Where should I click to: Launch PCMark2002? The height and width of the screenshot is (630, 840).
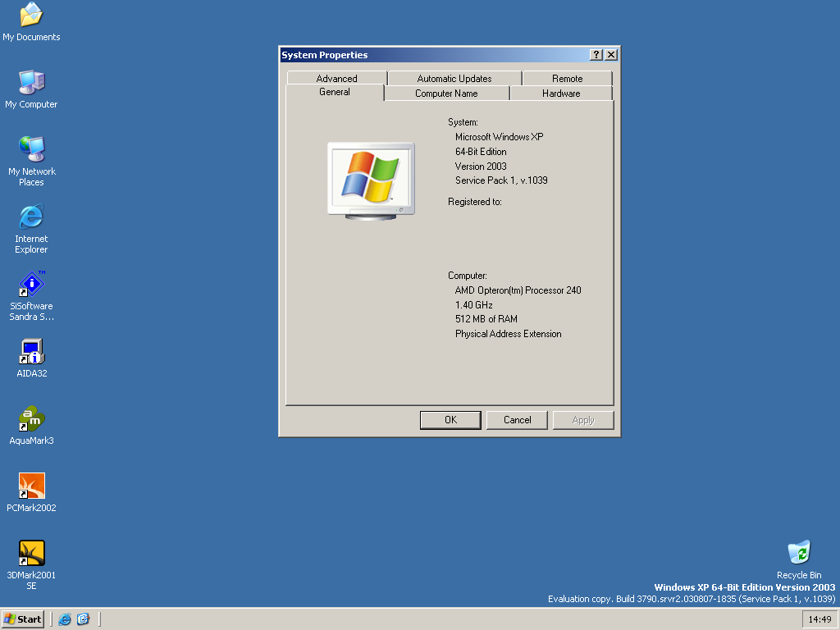click(31, 486)
